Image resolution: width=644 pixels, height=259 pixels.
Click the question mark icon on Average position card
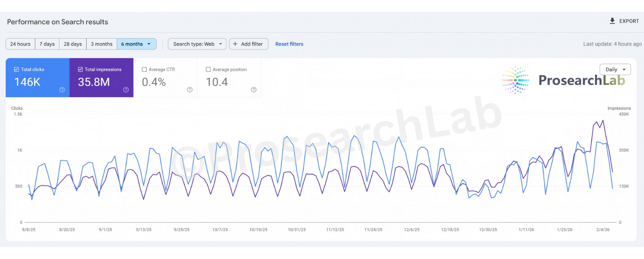coord(254,89)
